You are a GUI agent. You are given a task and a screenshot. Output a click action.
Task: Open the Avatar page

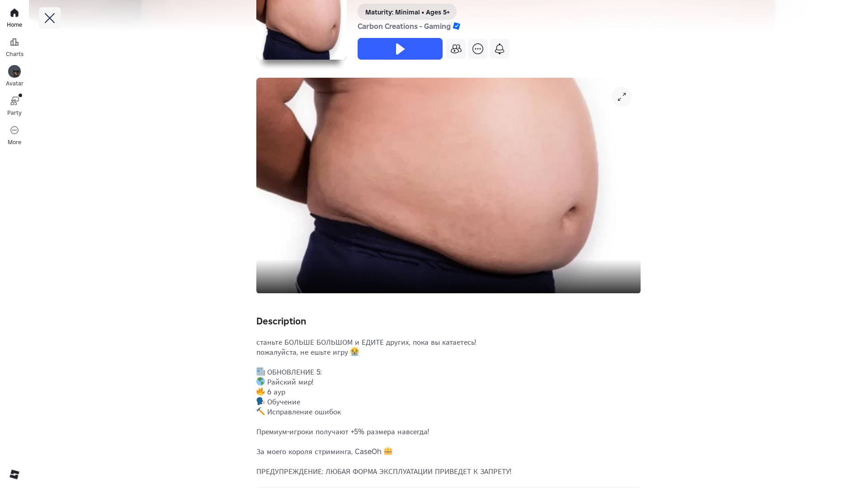coord(14,76)
